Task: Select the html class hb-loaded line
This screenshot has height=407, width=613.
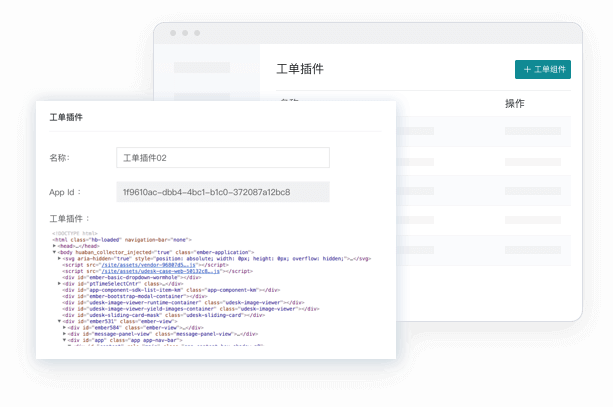Action: (x=122, y=240)
